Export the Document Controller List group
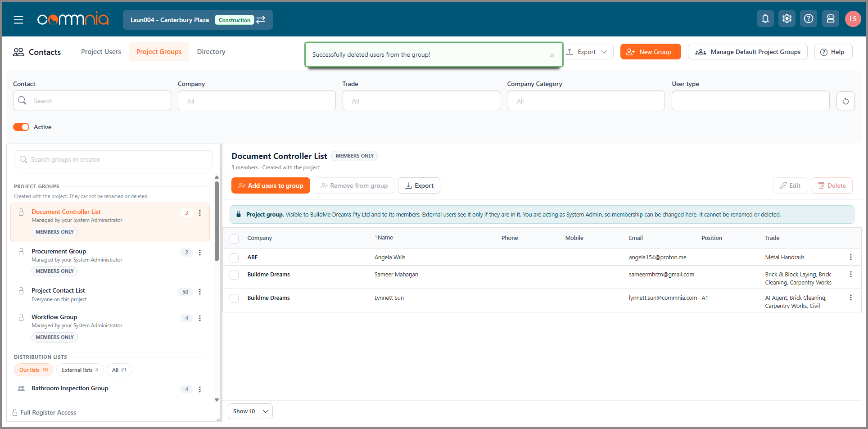The height and width of the screenshot is (429, 868). click(x=419, y=185)
